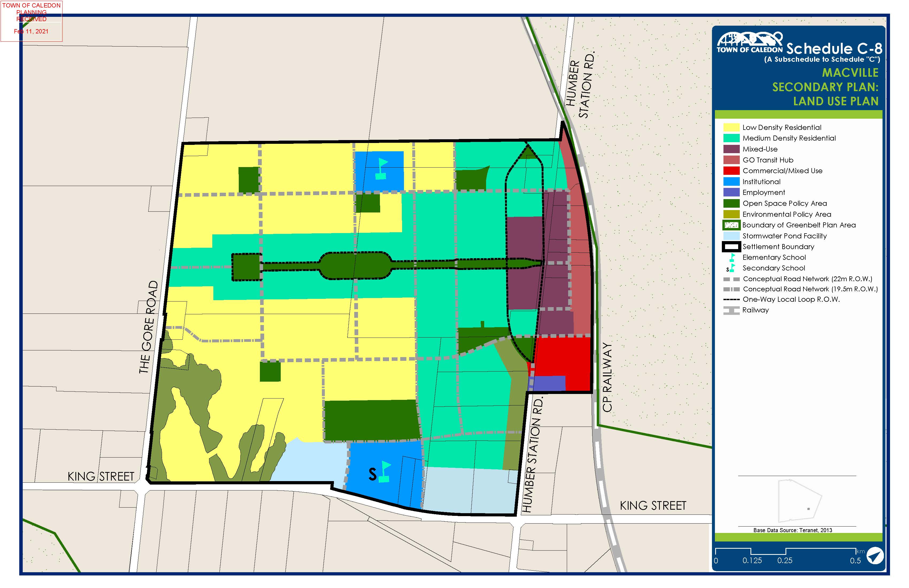Screen dimensions: 909x588
Task: Click the Feb 11, 2021 received date
Action: tap(31, 32)
